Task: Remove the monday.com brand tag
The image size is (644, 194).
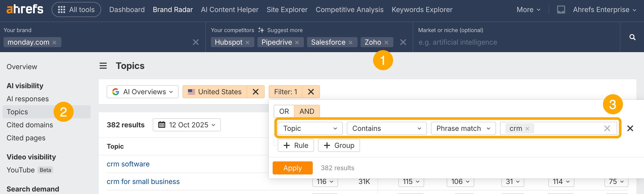Action: pyautogui.click(x=54, y=43)
